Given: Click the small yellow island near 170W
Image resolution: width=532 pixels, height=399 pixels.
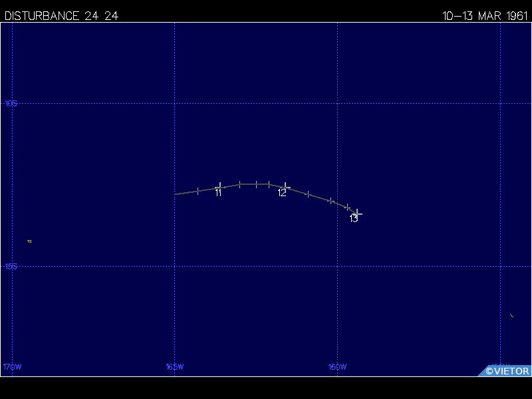Looking at the screenshot, I should (x=29, y=241).
